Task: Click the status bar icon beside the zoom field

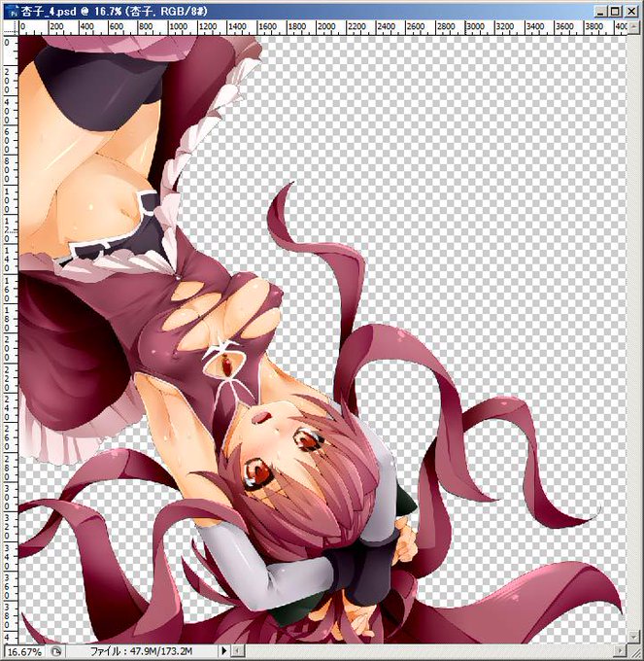Action: (x=56, y=651)
